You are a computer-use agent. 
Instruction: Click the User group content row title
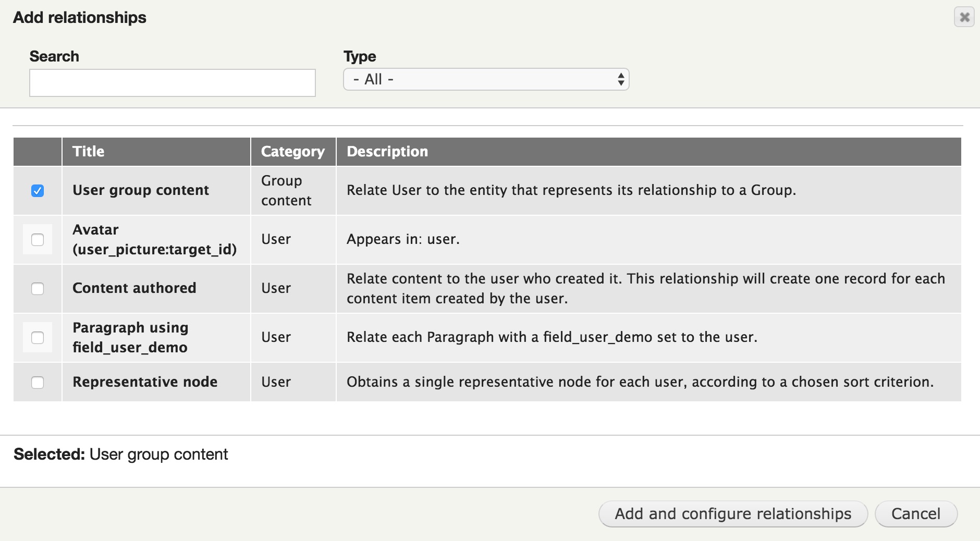141,190
